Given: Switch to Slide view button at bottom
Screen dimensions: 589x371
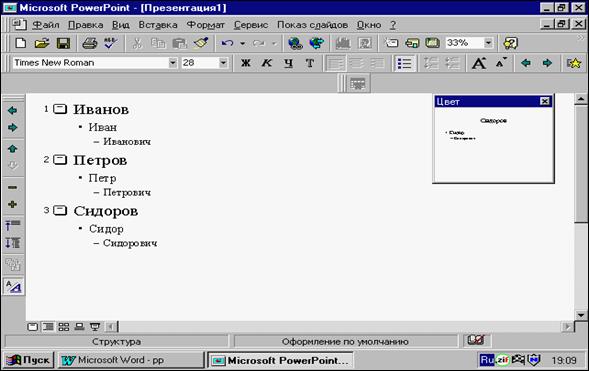Looking at the screenshot, I should (x=33, y=327).
